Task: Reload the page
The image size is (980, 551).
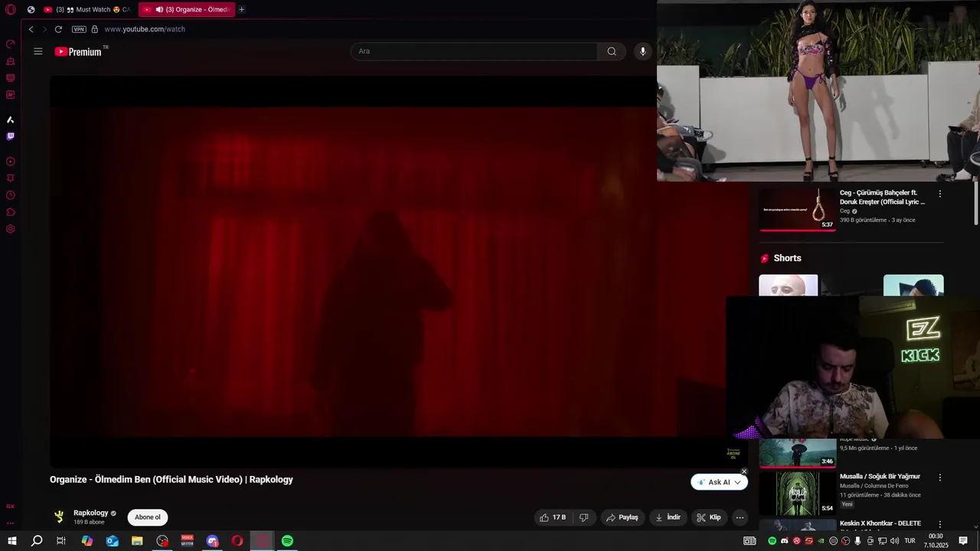Action: click(58, 29)
